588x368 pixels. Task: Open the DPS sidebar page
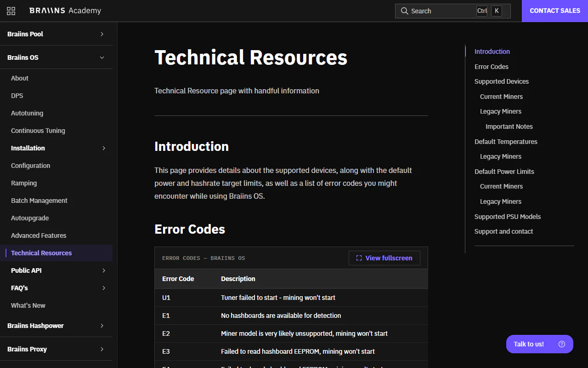17,96
